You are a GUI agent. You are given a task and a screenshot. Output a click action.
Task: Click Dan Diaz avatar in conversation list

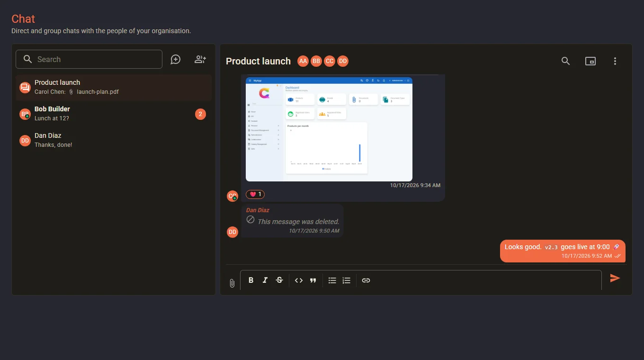(x=25, y=140)
